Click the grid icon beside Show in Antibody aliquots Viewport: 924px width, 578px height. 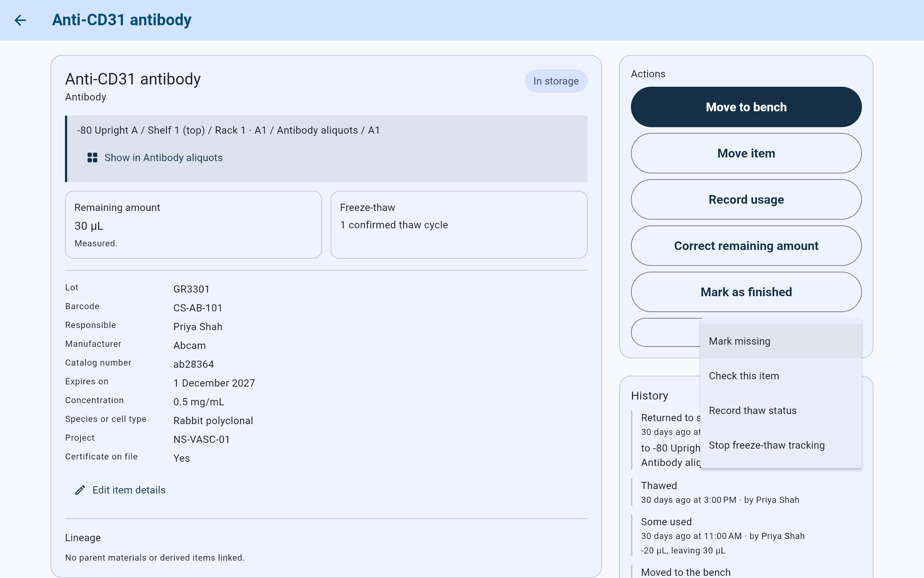coord(92,158)
